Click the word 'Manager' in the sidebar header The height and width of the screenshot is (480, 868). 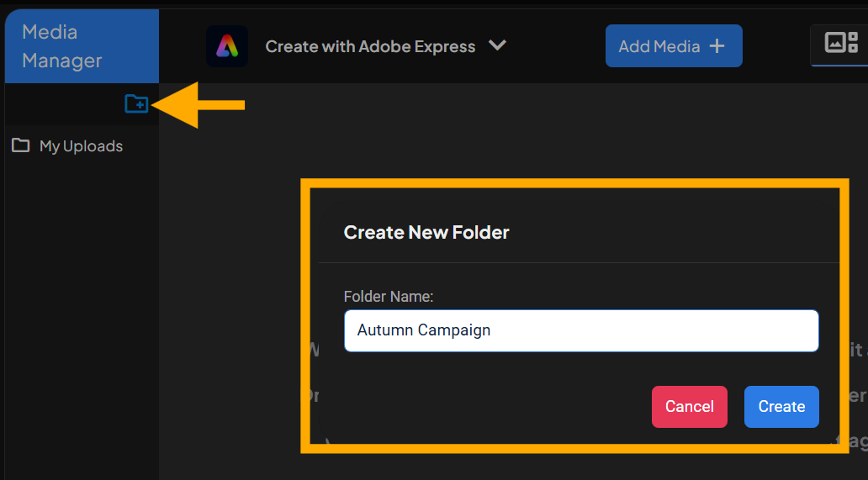click(x=62, y=61)
